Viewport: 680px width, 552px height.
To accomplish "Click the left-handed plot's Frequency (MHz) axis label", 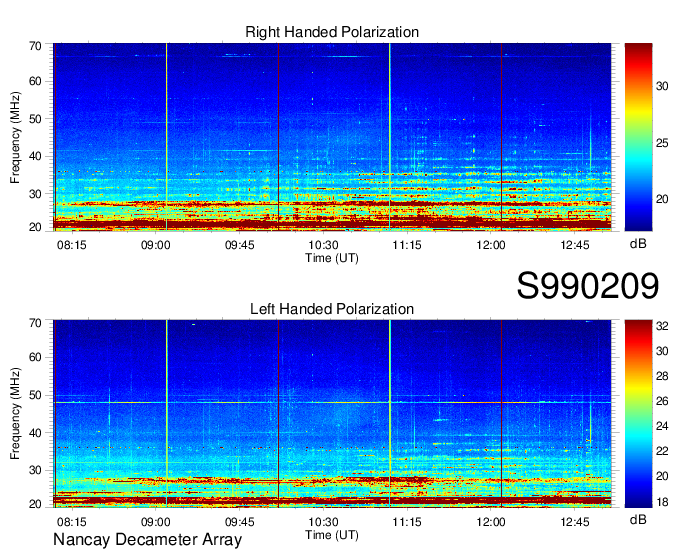I will coord(15,414).
